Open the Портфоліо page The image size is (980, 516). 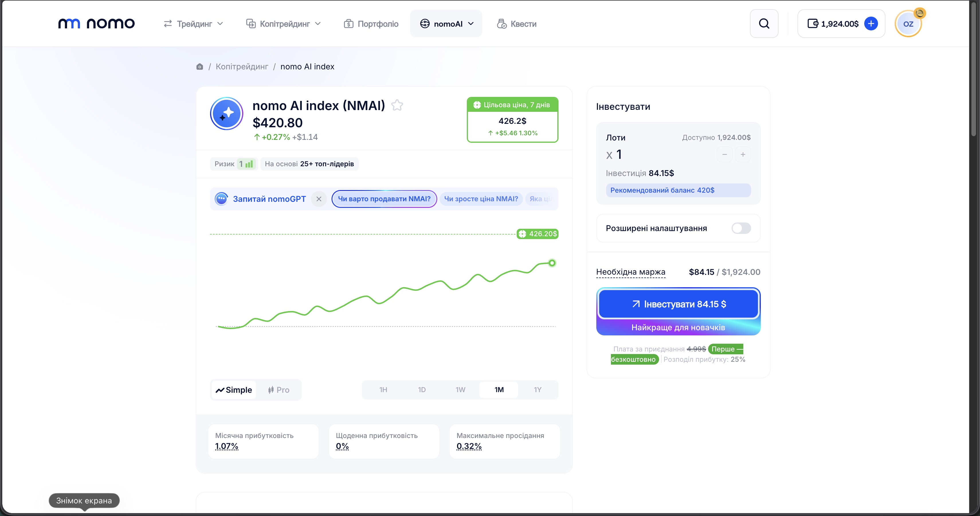[x=371, y=24]
